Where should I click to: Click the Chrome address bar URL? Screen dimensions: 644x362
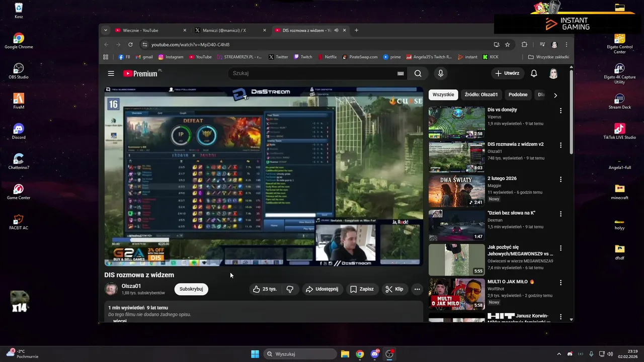[191, 44]
